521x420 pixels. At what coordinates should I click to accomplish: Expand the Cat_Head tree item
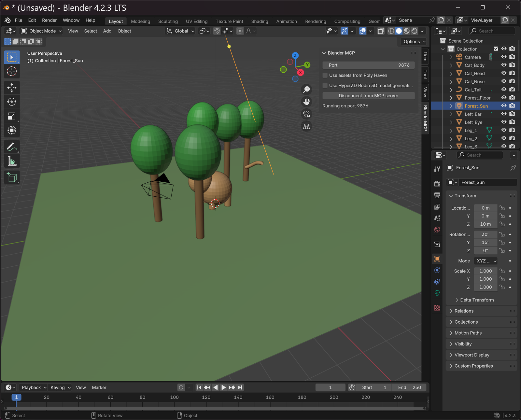[451, 74]
